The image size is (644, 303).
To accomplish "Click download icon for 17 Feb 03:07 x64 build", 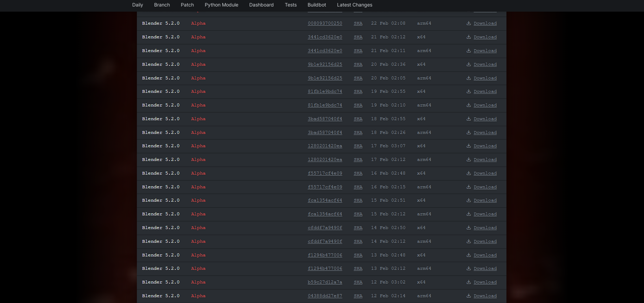I will [469, 146].
